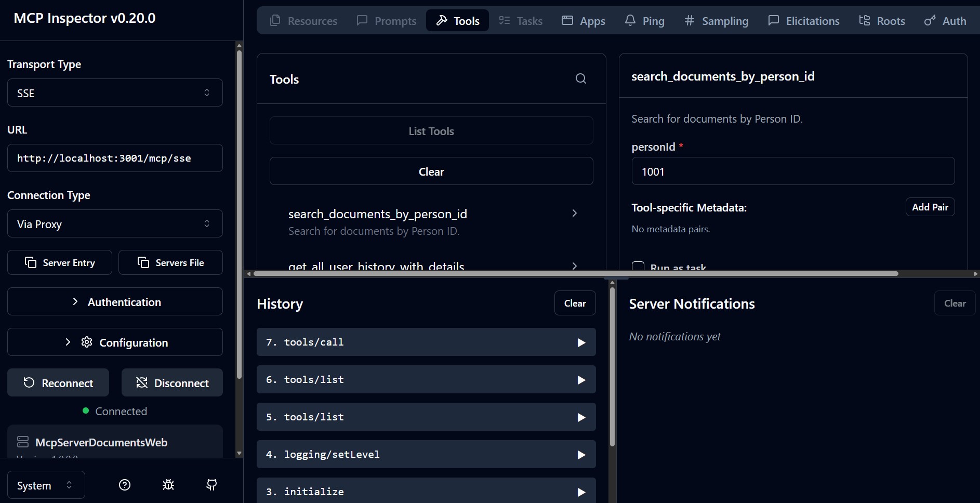Toggle the Run as task checkbox
The width and height of the screenshot is (980, 503).
click(x=638, y=266)
